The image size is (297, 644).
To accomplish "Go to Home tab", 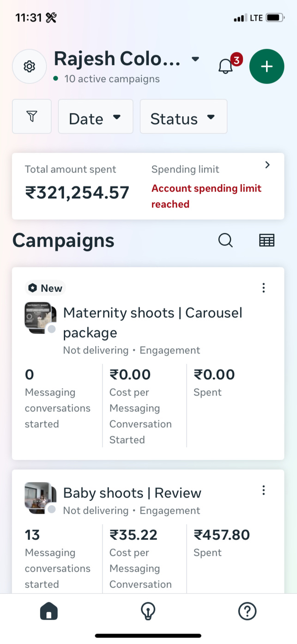I will pyautogui.click(x=49, y=612).
